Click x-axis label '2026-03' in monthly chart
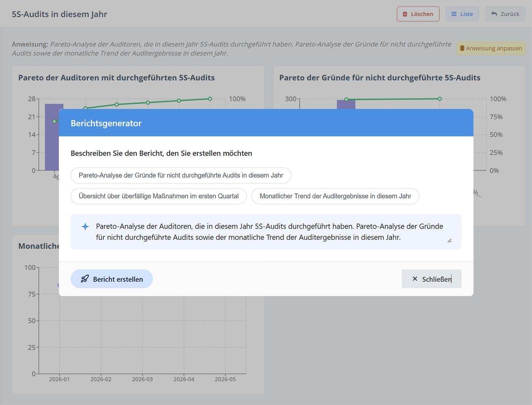This screenshot has width=532, height=405. [x=142, y=379]
